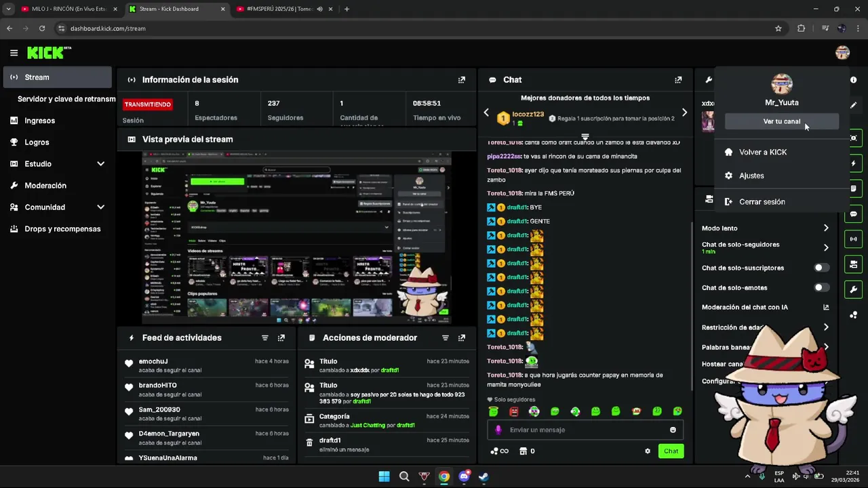Open Drops y recompensas in the sidebar
868x488 pixels.
57,229
